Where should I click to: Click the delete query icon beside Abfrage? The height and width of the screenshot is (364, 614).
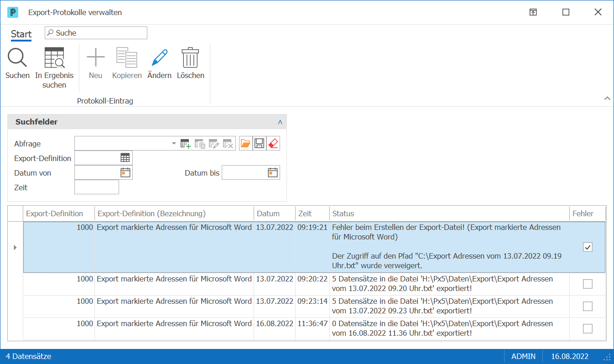(228, 144)
